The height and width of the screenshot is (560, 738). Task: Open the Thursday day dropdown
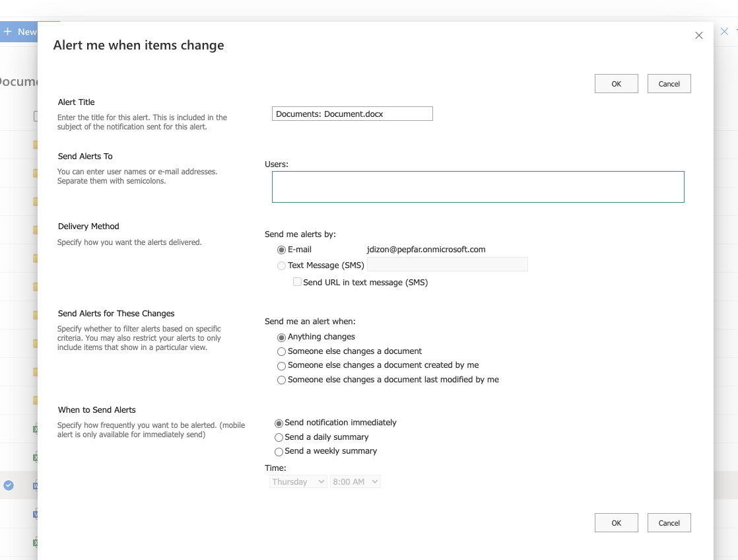pos(298,481)
